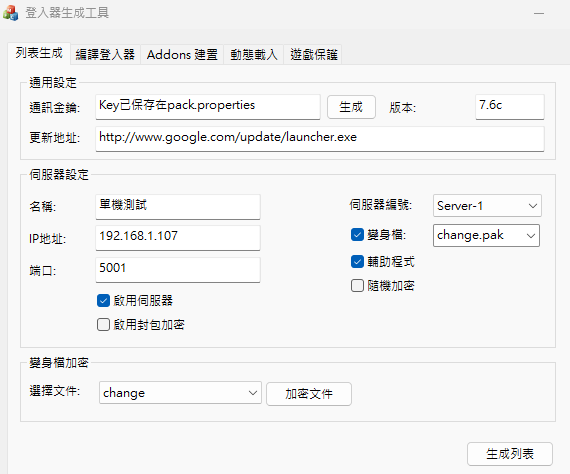Toggle the 輔助程式 checkbox
The width and height of the screenshot is (570, 474).
click(x=357, y=262)
